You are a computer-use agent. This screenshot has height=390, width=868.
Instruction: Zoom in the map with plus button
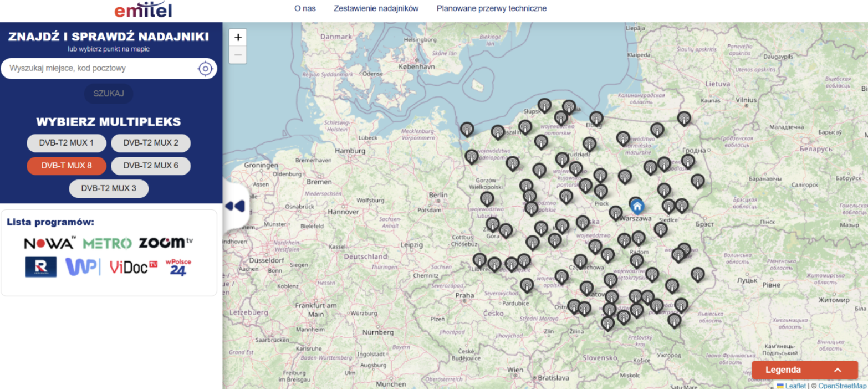(x=238, y=38)
